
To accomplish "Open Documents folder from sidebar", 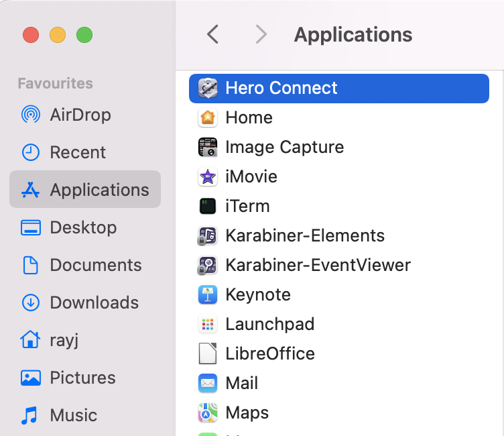I will (85, 265).
